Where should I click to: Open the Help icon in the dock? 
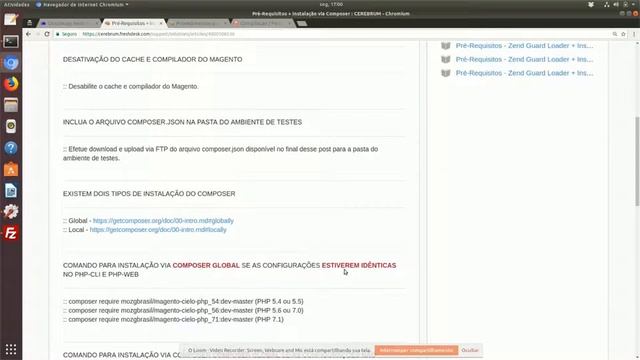11,148
